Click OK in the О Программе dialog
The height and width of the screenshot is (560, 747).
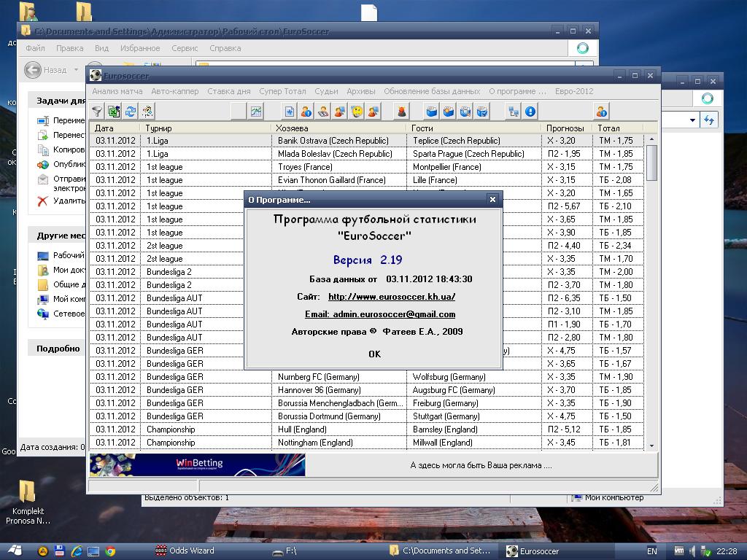tap(374, 354)
